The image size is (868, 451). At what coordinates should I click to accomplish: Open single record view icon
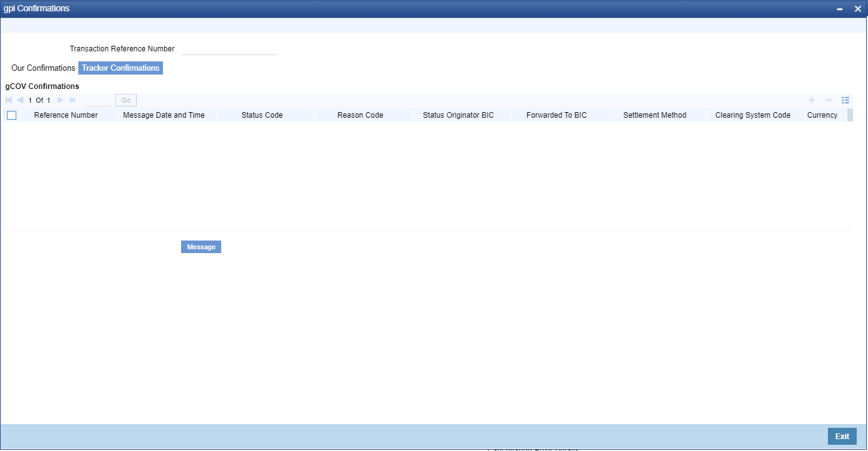tap(845, 100)
